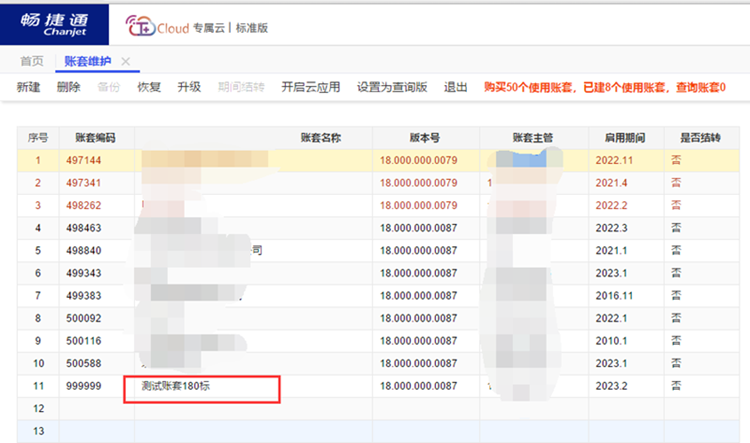Click the greyed 备份 toolbar item
750x443 pixels.
(x=109, y=87)
